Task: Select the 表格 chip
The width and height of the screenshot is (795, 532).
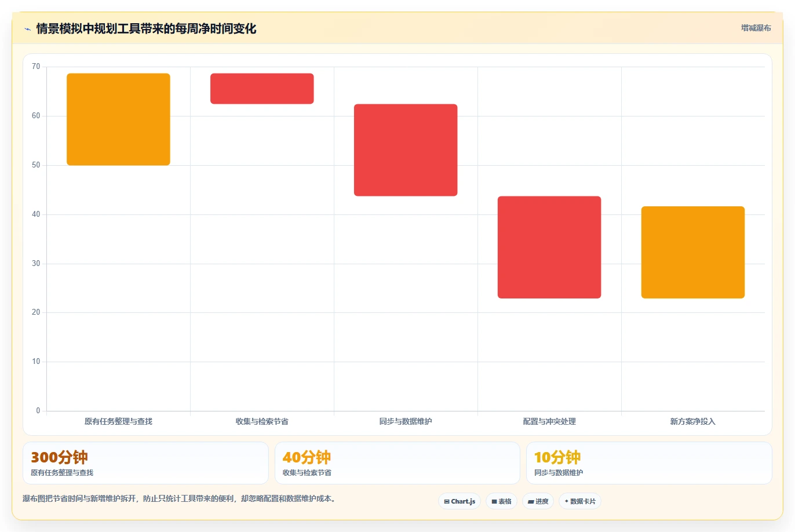Action: [x=501, y=501]
